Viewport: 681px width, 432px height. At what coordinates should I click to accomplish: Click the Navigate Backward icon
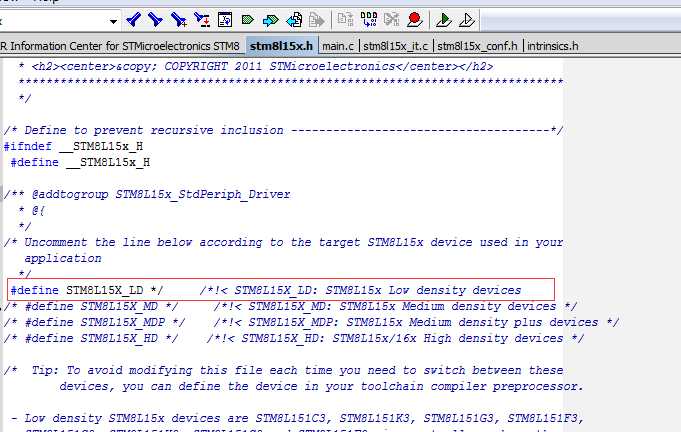(294, 20)
